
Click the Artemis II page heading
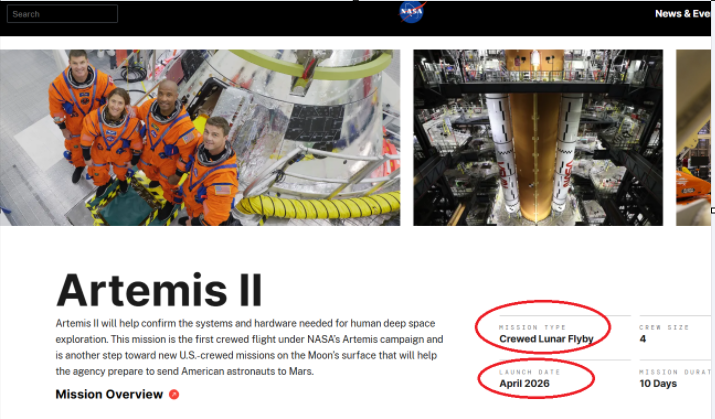[159, 290]
